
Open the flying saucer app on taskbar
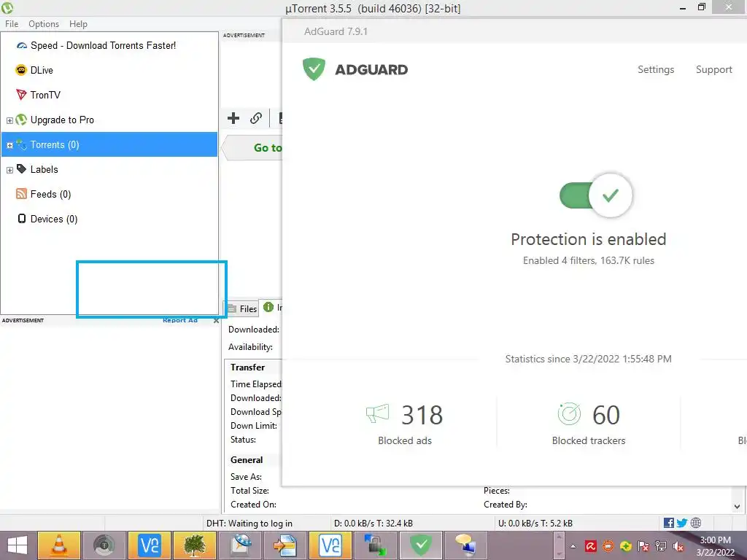(240, 545)
